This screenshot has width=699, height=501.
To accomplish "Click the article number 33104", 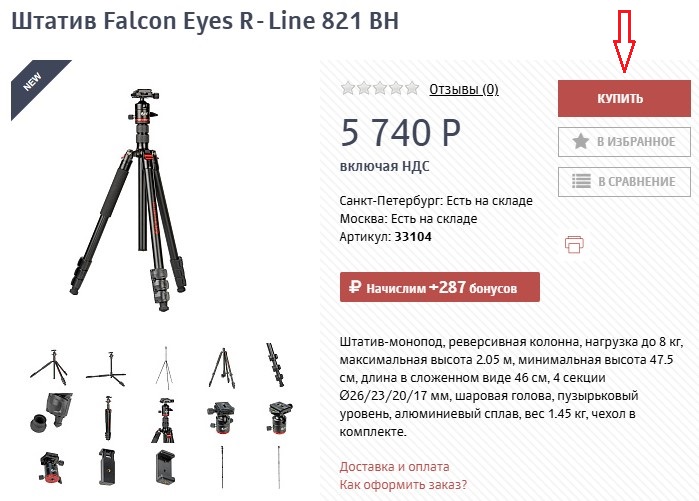I will point(414,236).
